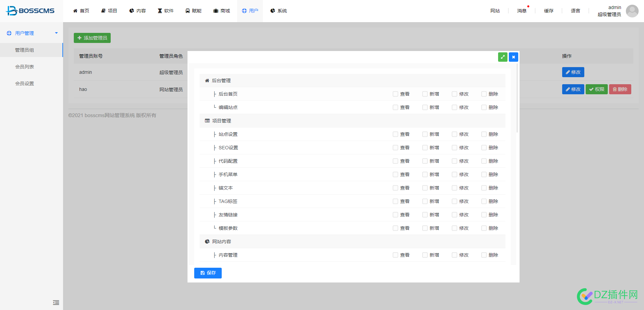Check 删除 for 友情链接

point(484,215)
